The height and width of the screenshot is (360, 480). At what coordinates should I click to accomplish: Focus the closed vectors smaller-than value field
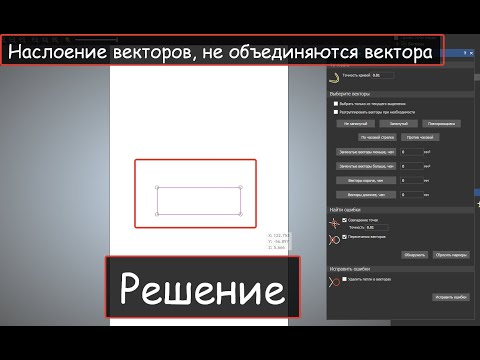tap(412, 152)
